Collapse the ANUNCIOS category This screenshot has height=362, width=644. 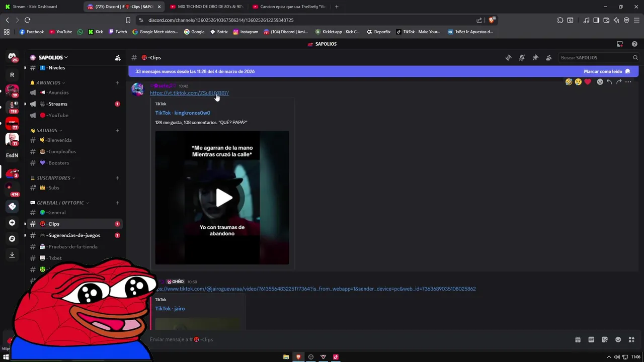click(x=48, y=82)
